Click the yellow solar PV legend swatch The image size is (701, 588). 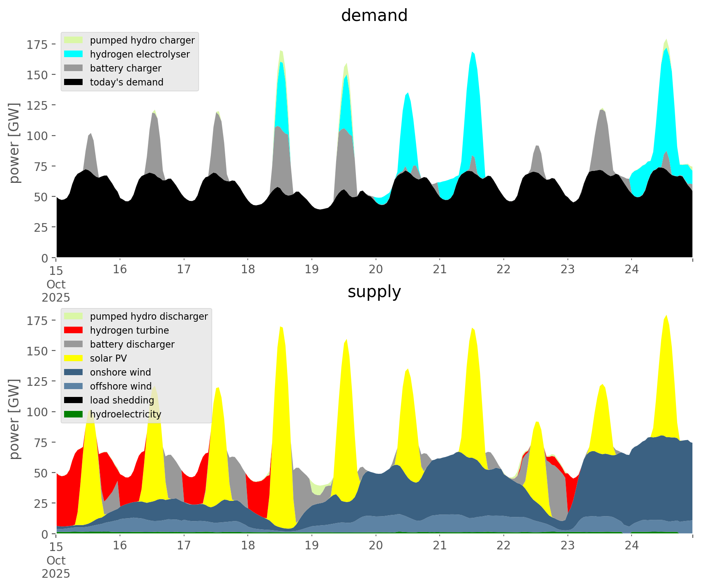point(74,358)
